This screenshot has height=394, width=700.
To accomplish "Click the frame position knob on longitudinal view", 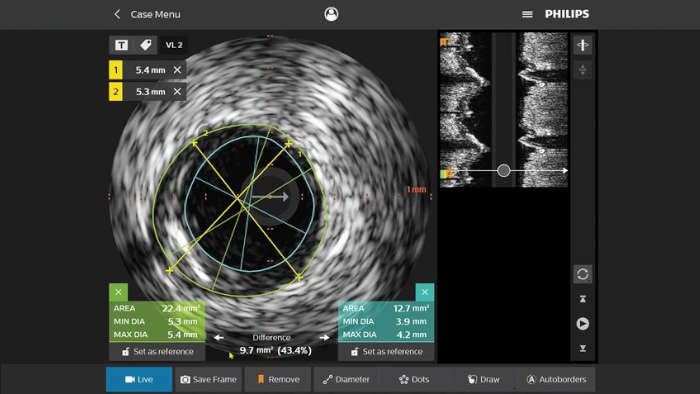I will coord(504,170).
